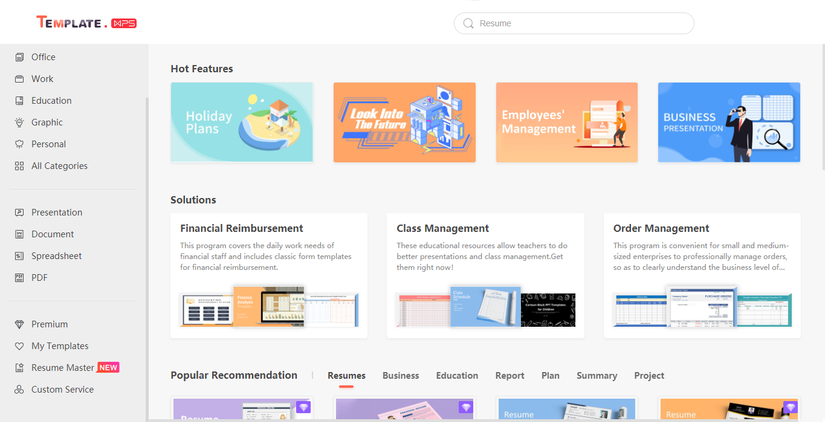
Task: Click the All Categories grid icon
Action: [x=19, y=166]
